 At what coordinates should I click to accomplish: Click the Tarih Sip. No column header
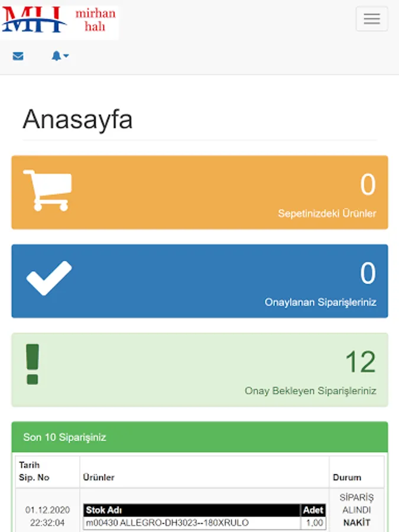click(x=34, y=471)
